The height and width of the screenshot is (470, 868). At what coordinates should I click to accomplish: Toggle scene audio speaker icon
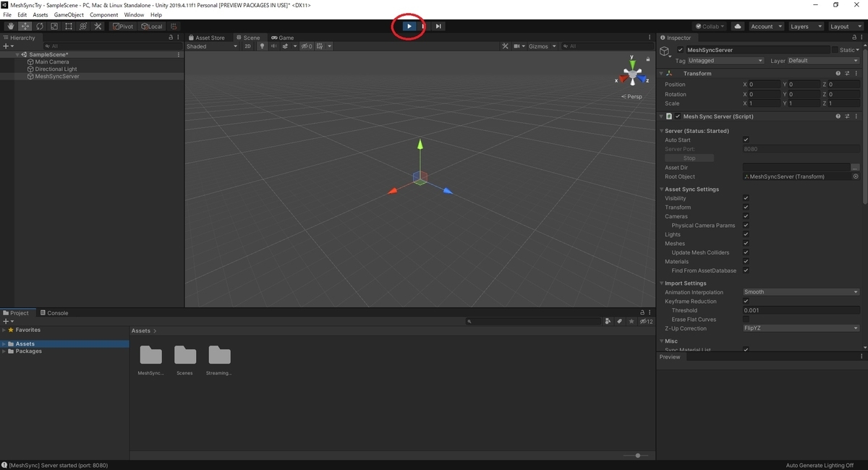click(273, 46)
